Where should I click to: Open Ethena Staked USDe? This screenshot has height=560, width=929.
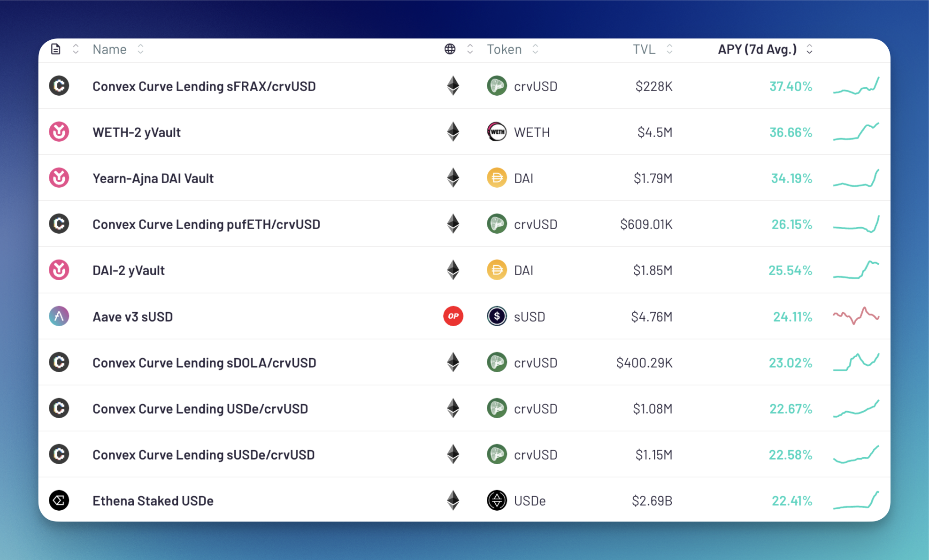click(x=153, y=501)
